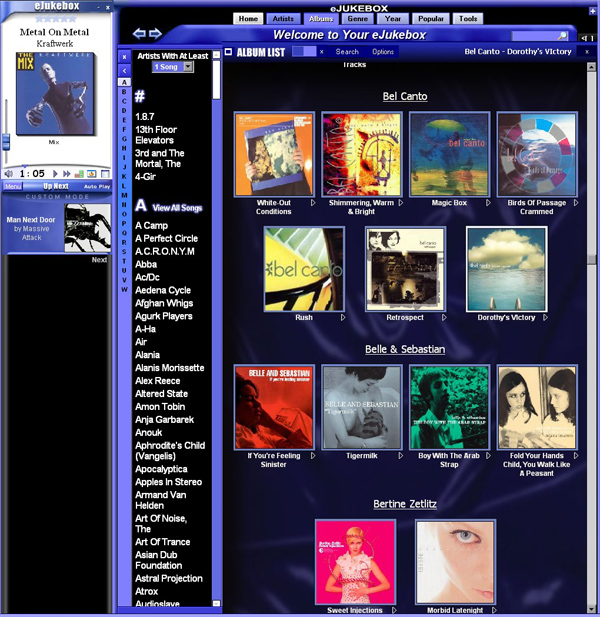Collapse the artist sidebar with arrow button
This screenshot has height=617, width=600.
point(124,71)
